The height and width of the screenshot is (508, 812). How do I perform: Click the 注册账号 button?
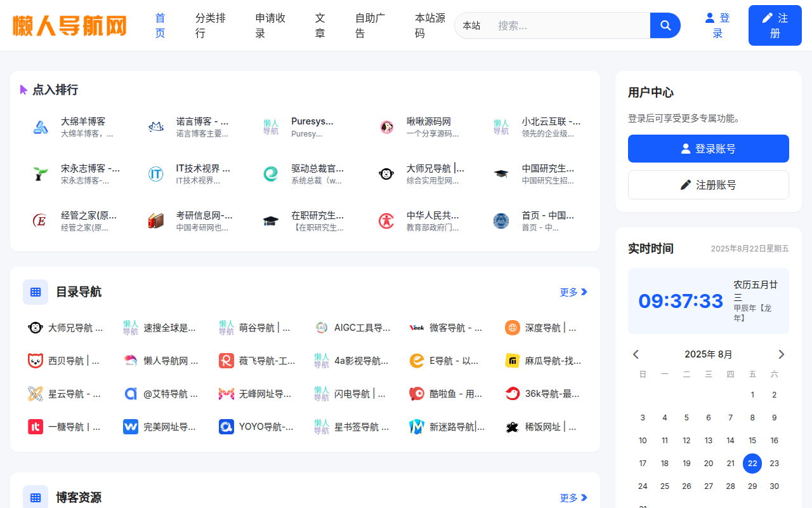click(708, 185)
